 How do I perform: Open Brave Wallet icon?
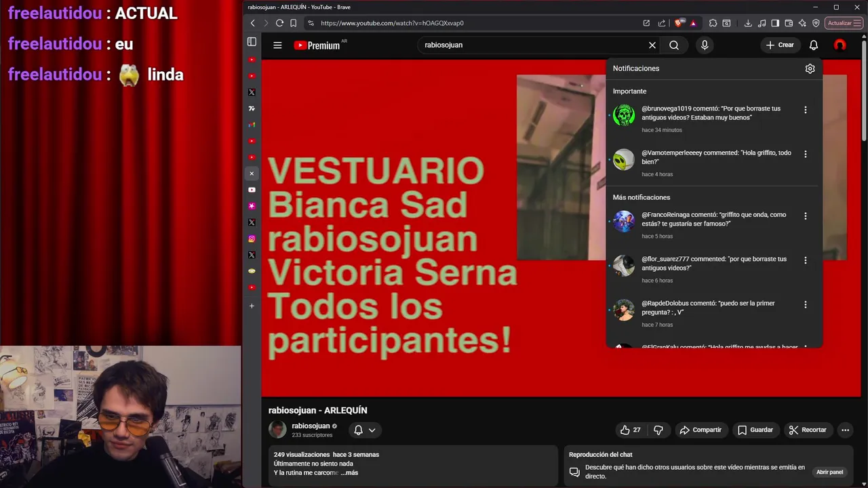coord(789,23)
